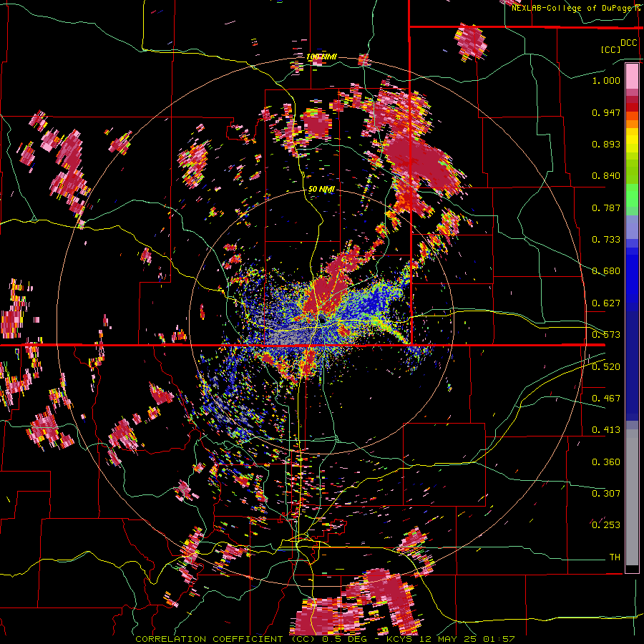The height and width of the screenshot is (644, 644).
Task: Pick the gray segment of color scale
Action: [632, 497]
